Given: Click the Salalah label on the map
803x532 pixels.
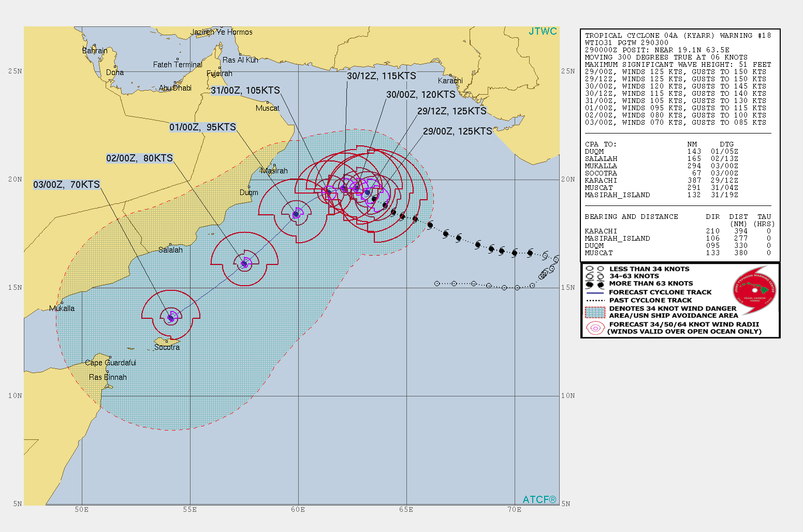Looking at the screenshot, I should (x=170, y=250).
